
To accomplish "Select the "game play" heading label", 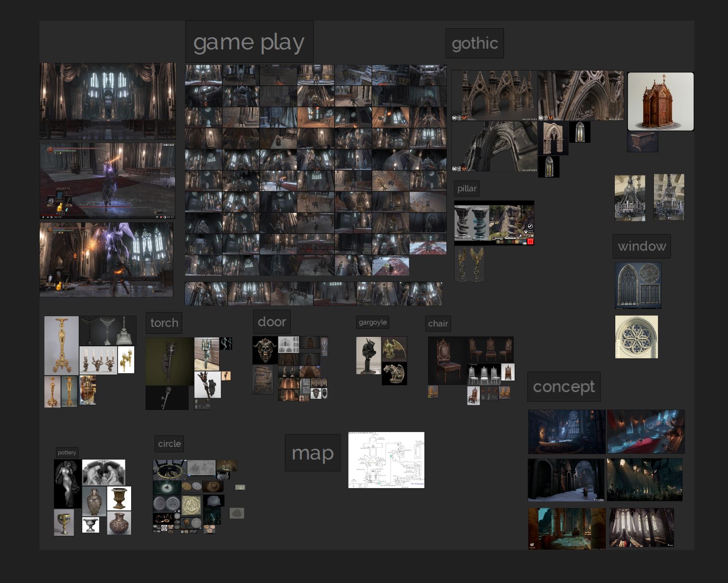I will click(x=249, y=42).
